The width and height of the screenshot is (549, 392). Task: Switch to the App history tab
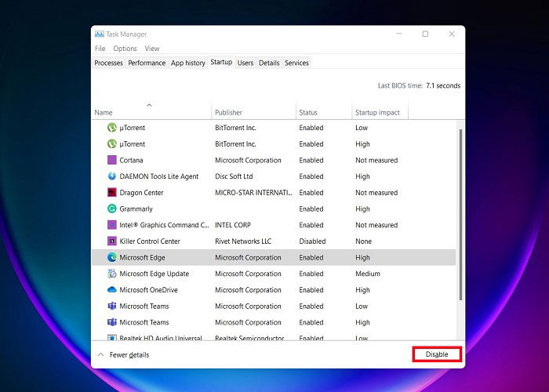pyautogui.click(x=188, y=63)
